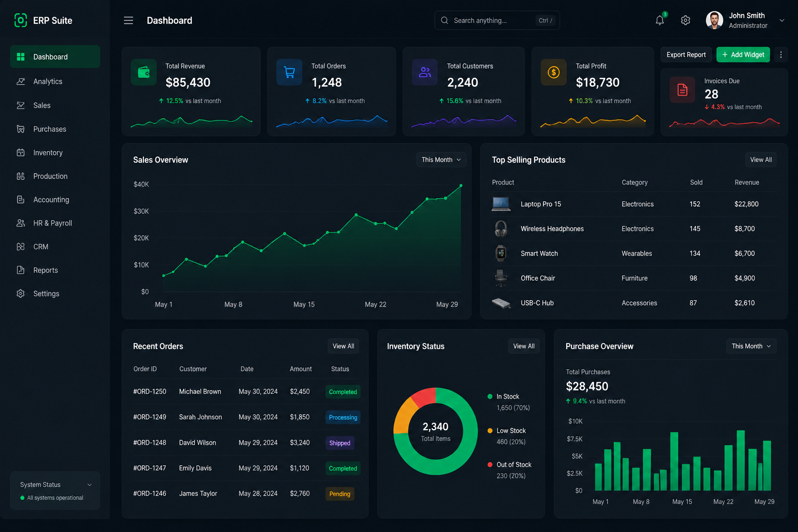Click the Add Widget button
The width and height of the screenshot is (798, 532).
point(743,55)
